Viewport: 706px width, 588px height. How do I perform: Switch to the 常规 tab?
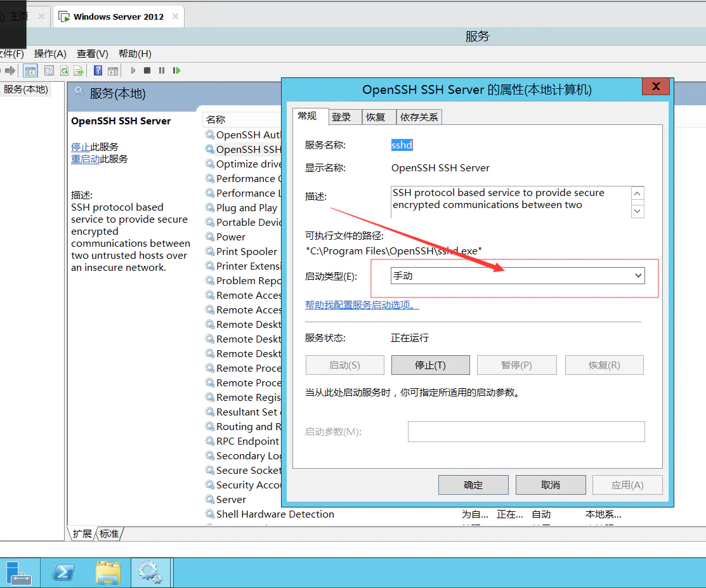pos(308,117)
